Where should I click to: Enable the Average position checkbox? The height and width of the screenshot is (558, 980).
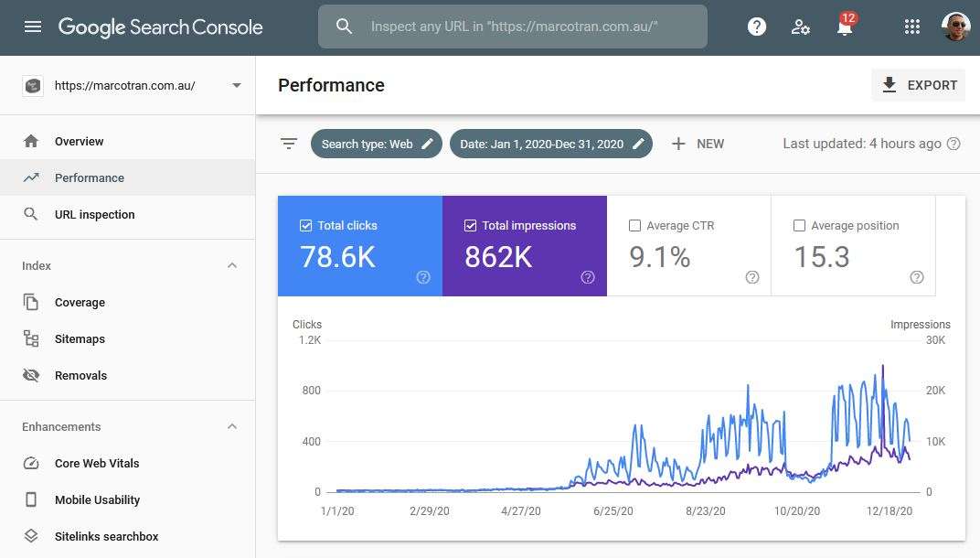[x=800, y=226]
